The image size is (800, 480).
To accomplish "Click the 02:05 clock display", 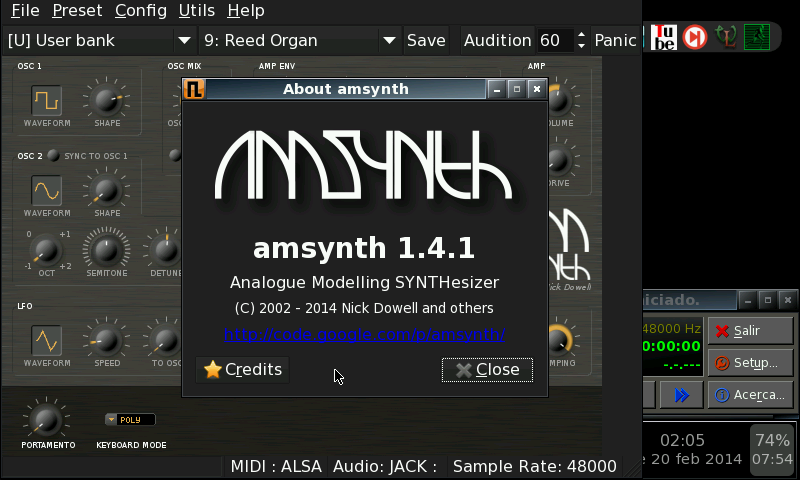I will coord(682,440).
